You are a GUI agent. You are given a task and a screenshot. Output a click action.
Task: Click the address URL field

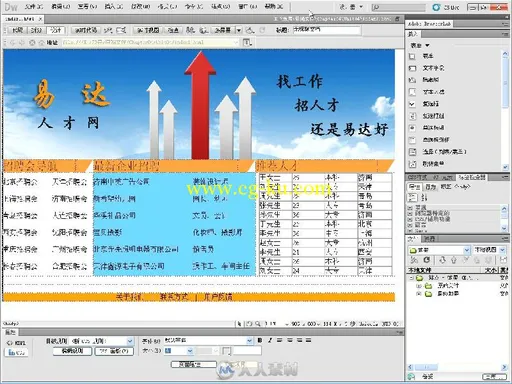150,42
